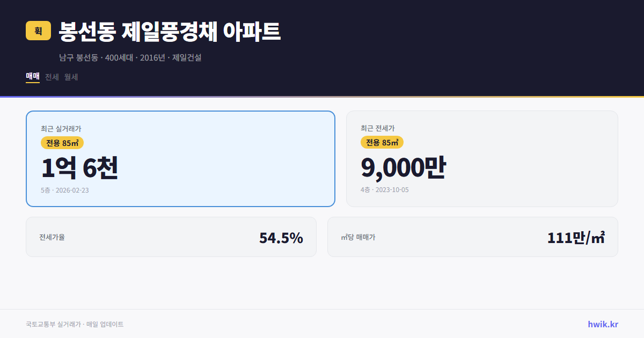Image resolution: width=644 pixels, height=338 pixels.
Task: Expand the 54.5% 전세가율 details
Action: pos(281,237)
